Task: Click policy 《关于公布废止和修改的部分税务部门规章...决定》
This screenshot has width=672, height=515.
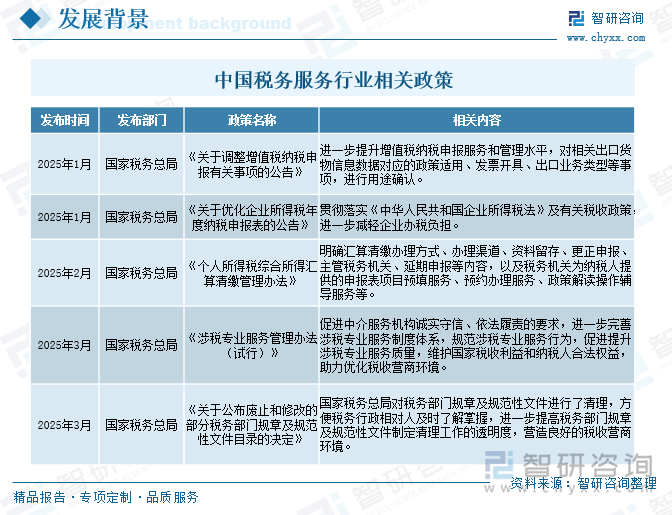Action: pos(252,425)
